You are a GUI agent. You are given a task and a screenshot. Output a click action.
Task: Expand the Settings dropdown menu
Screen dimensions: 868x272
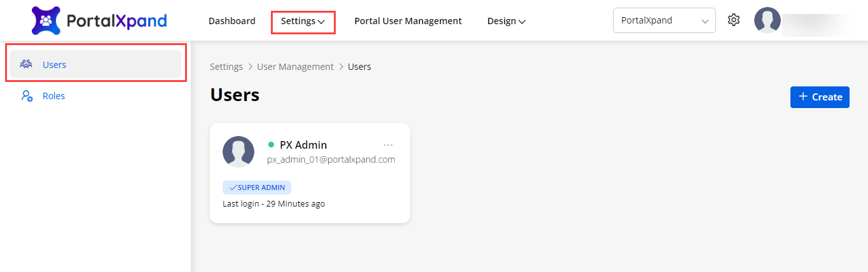[x=303, y=21]
